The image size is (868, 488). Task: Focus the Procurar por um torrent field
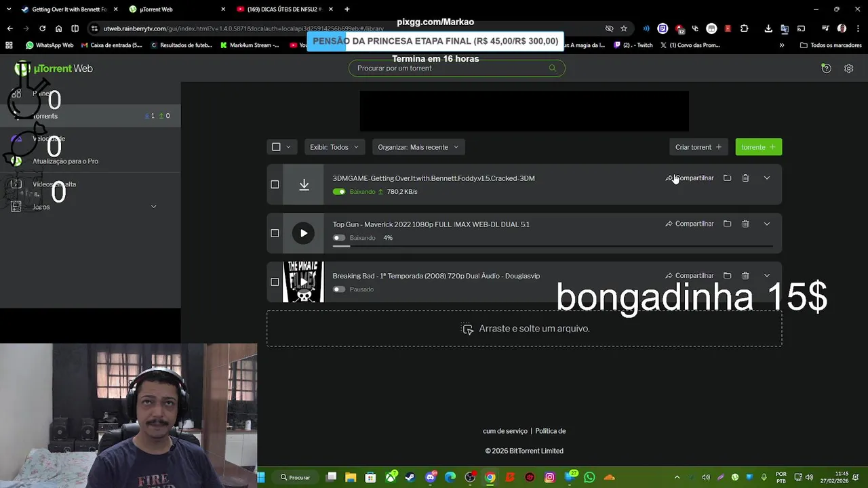click(457, 68)
